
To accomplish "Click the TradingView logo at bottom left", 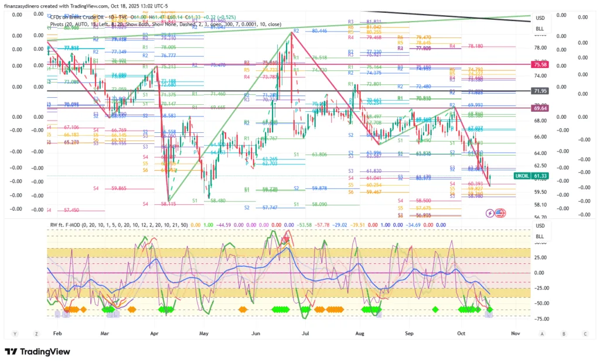I will 37,352.
